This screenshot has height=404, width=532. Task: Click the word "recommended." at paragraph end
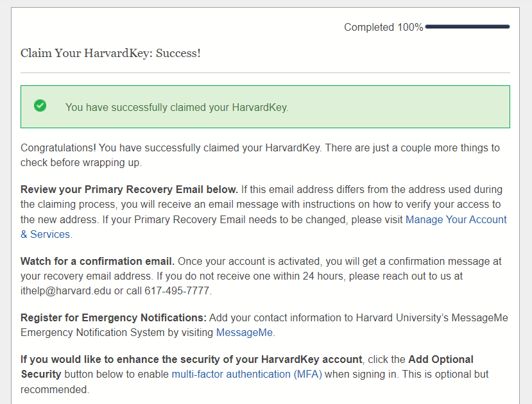click(55, 389)
